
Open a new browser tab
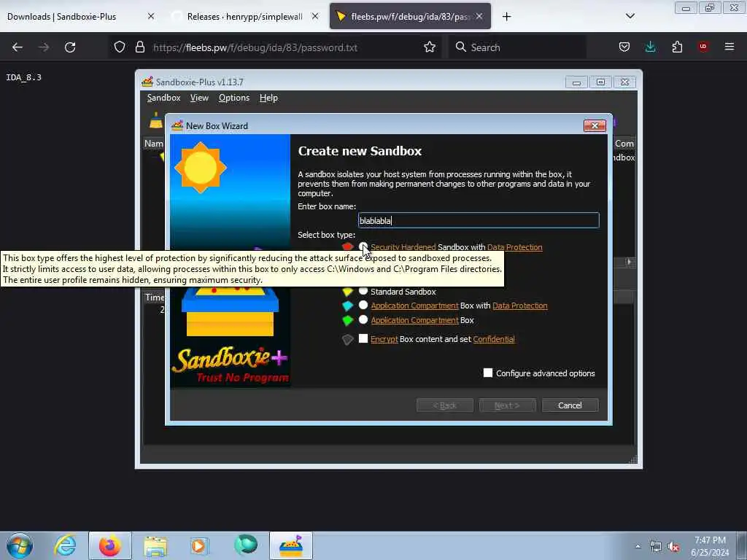point(506,17)
